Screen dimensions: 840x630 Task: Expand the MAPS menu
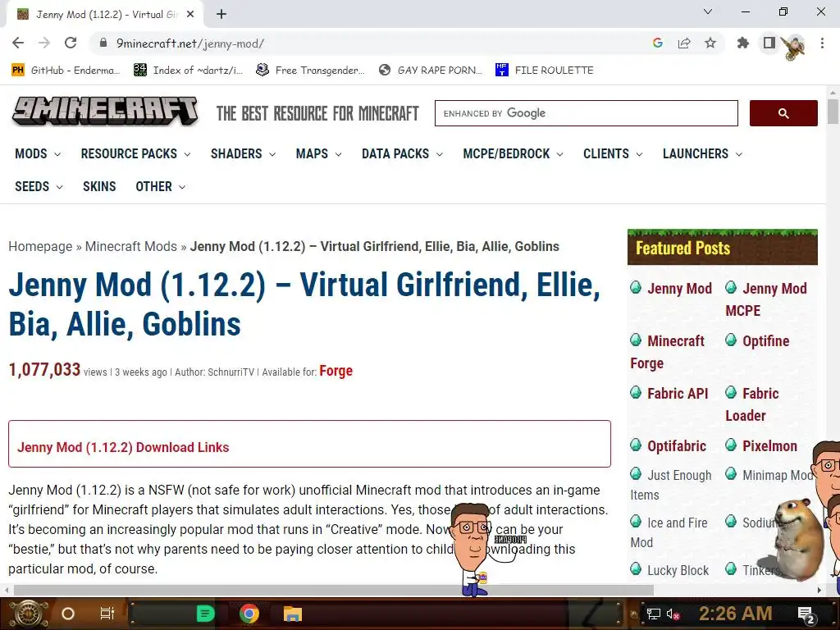pyautogui.click(x=319, y=153)
